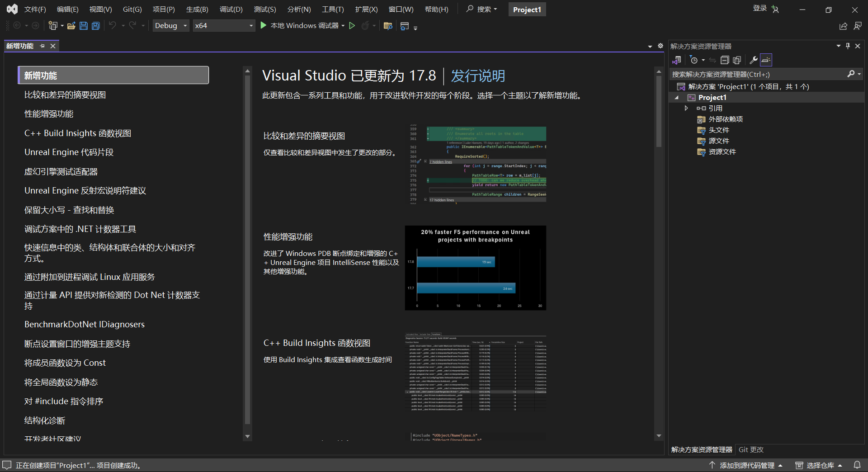Click the Undo arrow icon

[x=113, y=25]
